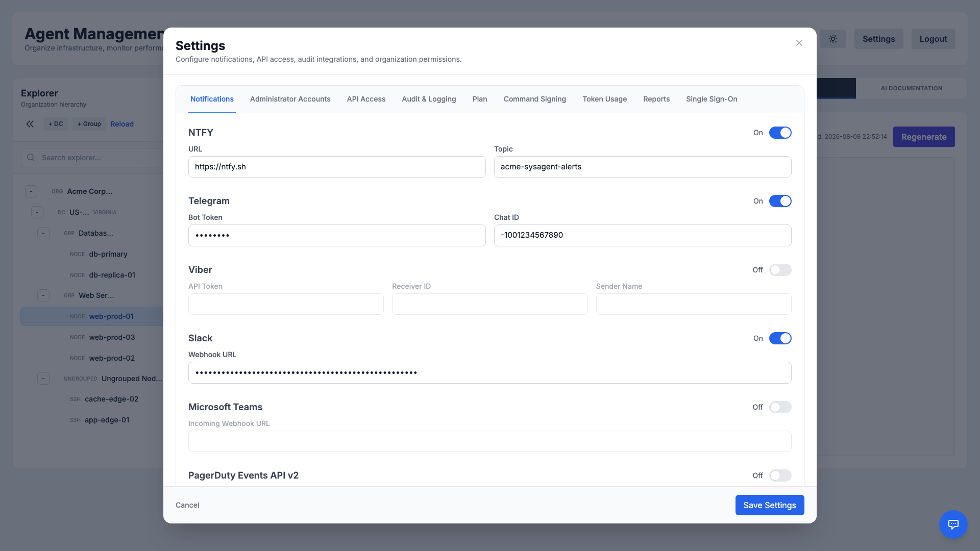The image size is (980, 551).
Task: View the Token Usage tab
Action: pos(604,99)
